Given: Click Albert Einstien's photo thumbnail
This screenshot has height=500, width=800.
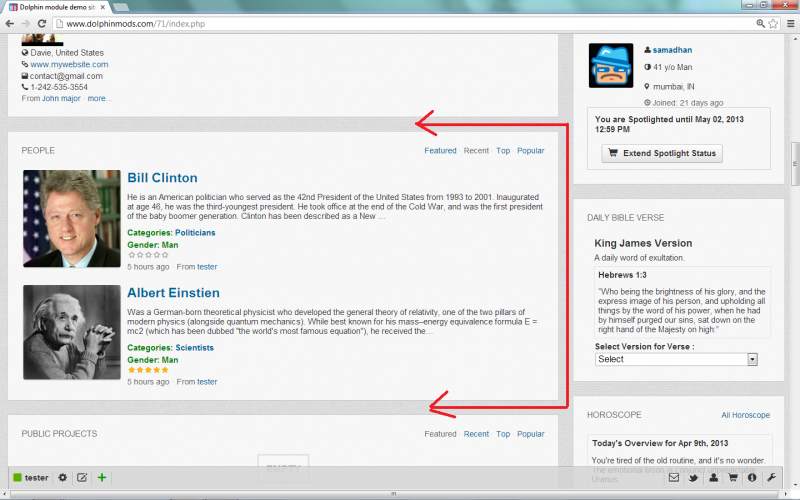Looking at the screenshot, I should coord(72,332).
